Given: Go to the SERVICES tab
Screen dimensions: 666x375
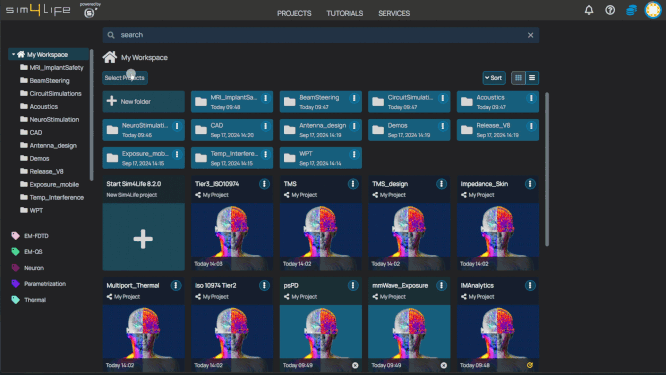Looking at the screenshot, I should [x=394, y=13].
